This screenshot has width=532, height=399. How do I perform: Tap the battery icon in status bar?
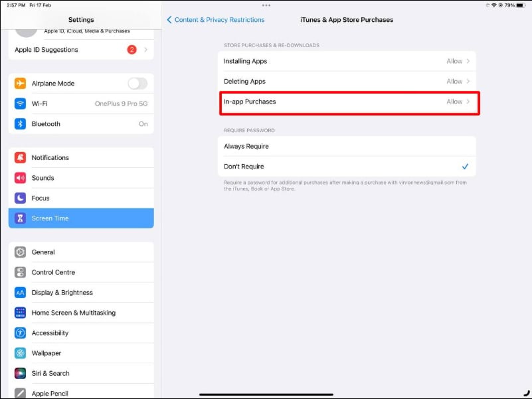[x=521, y=5]
